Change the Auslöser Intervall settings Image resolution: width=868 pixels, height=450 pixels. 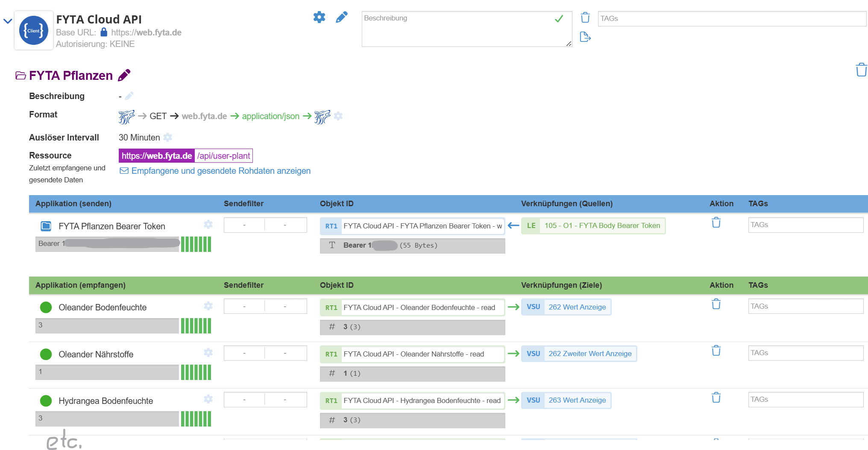168,137
